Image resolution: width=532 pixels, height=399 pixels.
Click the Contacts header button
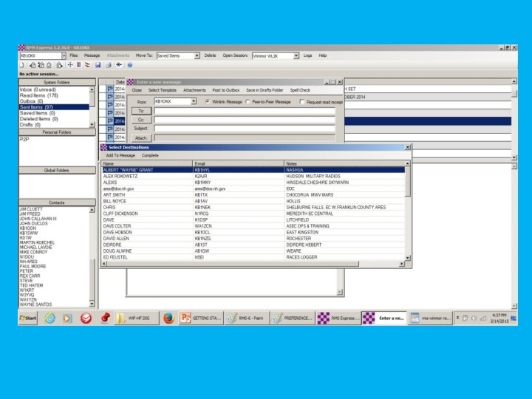tap(57, 202)
